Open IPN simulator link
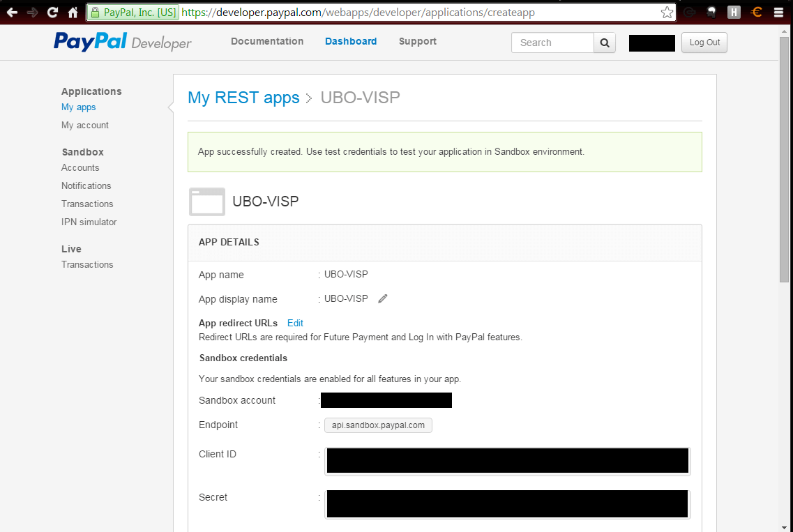 (89, 222)
